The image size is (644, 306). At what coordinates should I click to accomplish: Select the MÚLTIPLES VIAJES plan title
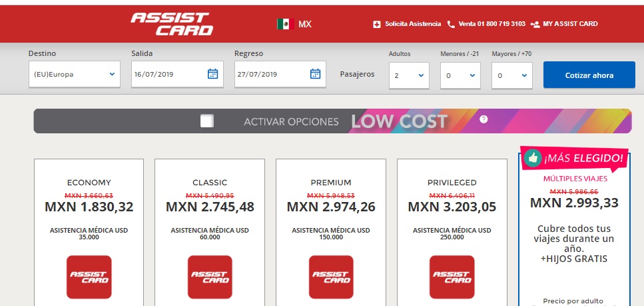[x=575, y=179]
